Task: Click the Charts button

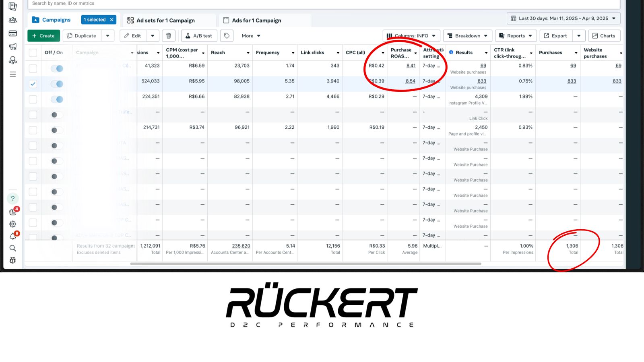Action: pos(604,36)
